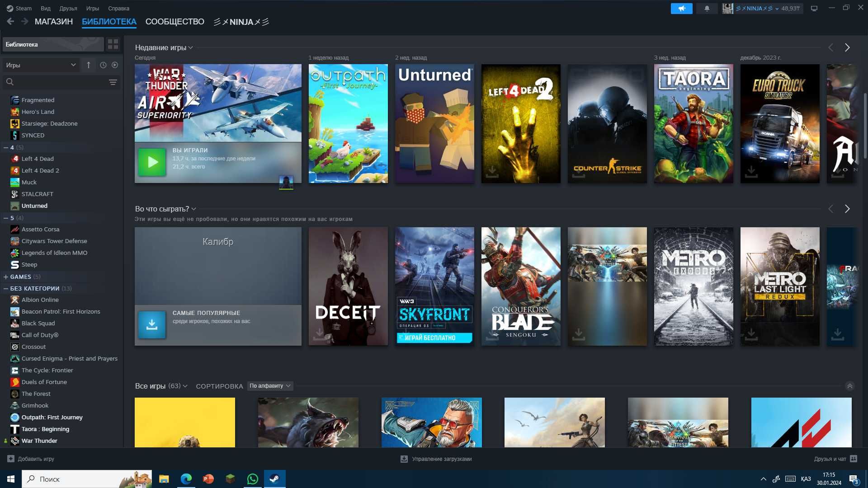Open WhatsApp from the taskbar
The width and height of the screenshot is (868, 488).
point(252,479)
